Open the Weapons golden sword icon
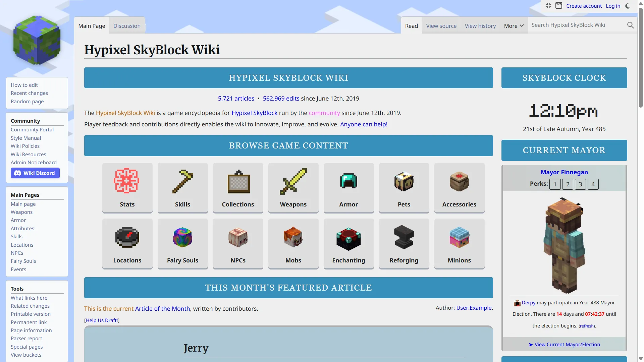The height and width of the screenshot is (362, 644). coord(293,181)
